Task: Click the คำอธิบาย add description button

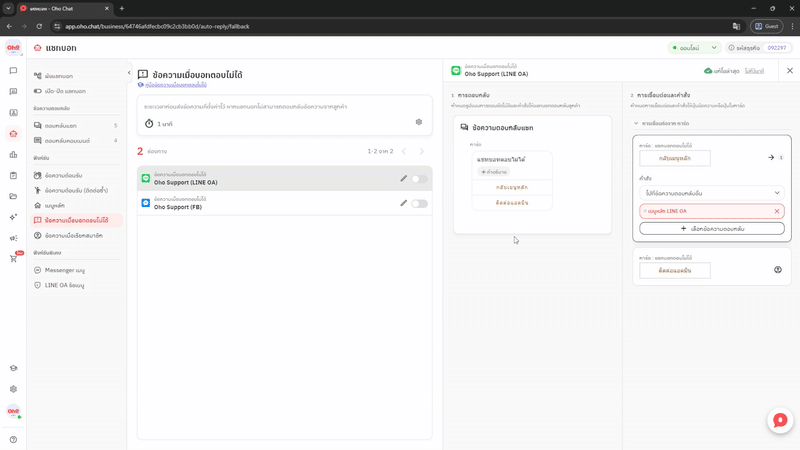Action: 494,172
